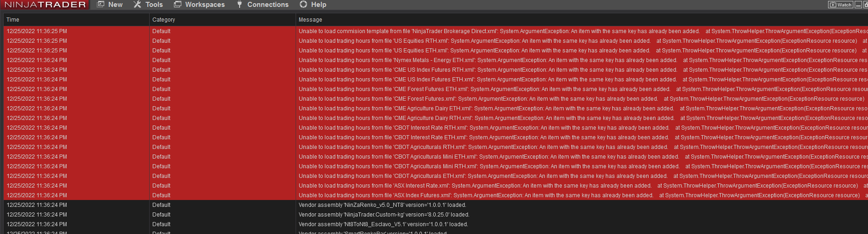Select the CBOT Agriculturals ETH.xml error message

click(583, 176)
